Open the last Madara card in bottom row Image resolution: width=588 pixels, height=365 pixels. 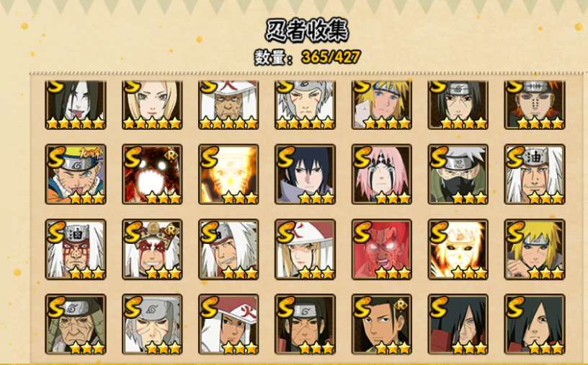(x=535, y=325)
